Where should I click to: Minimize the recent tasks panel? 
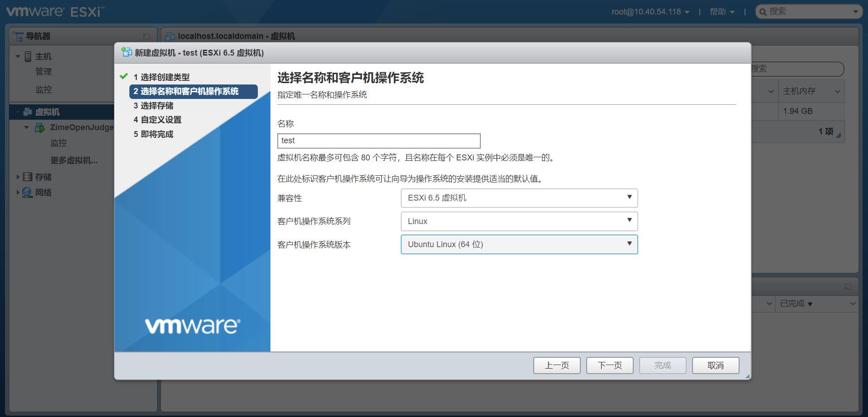tap(848, 287)
